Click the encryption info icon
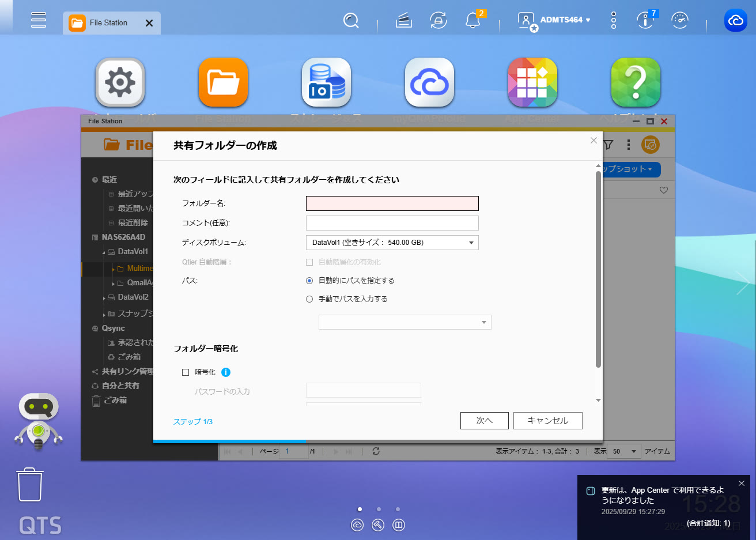756x540 pixels. tap(226, 372)
